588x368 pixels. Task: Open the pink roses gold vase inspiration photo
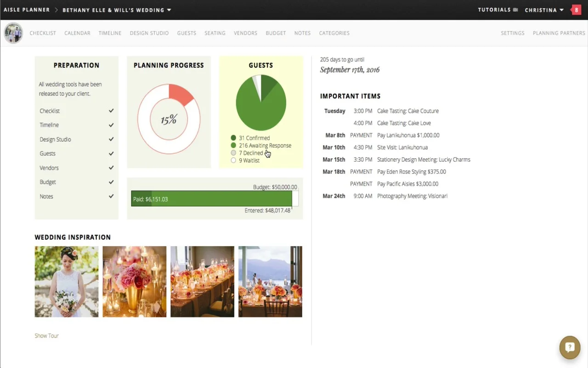pos(135,282)
